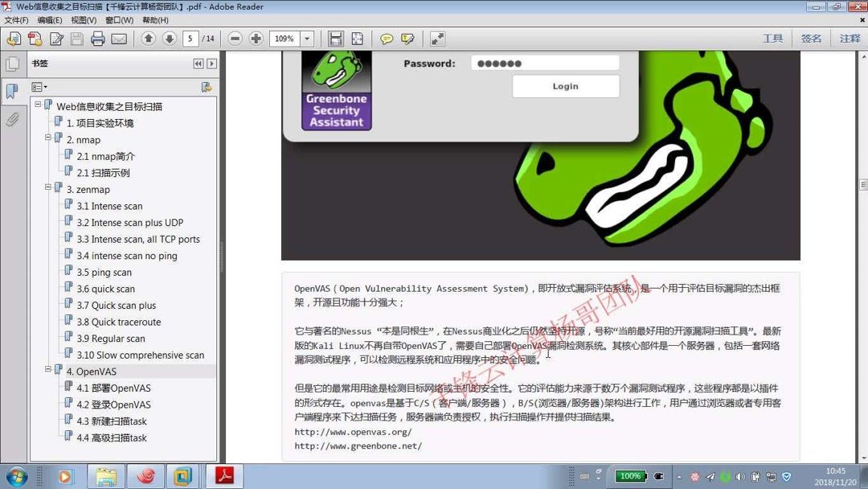
Task: Click the fullscreen reading mode icon
Action: [x=437, y=38]
